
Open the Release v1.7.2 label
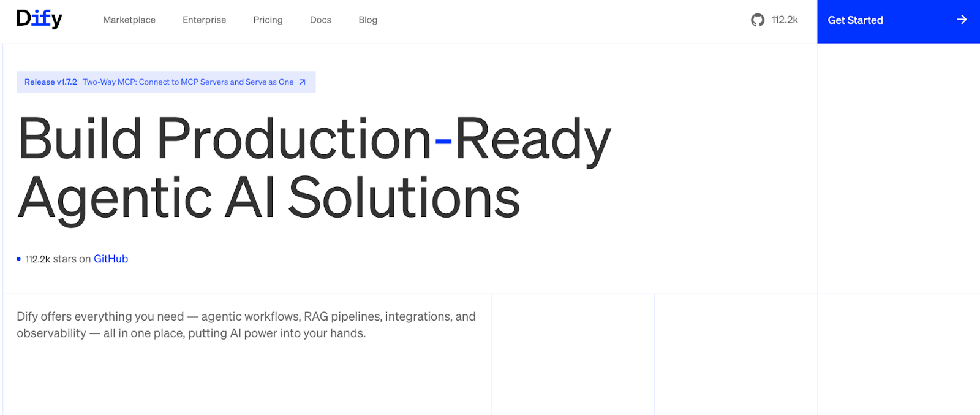(x=51, y=82)
